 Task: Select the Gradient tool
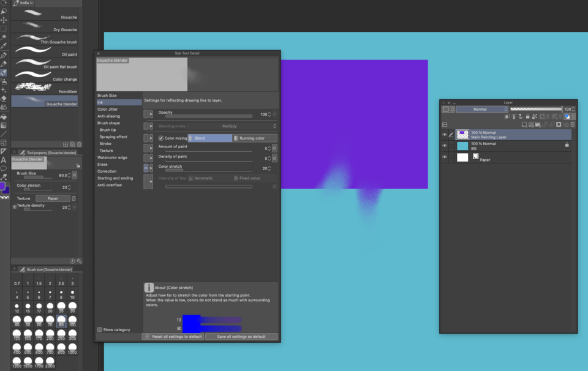pos(4,125)
